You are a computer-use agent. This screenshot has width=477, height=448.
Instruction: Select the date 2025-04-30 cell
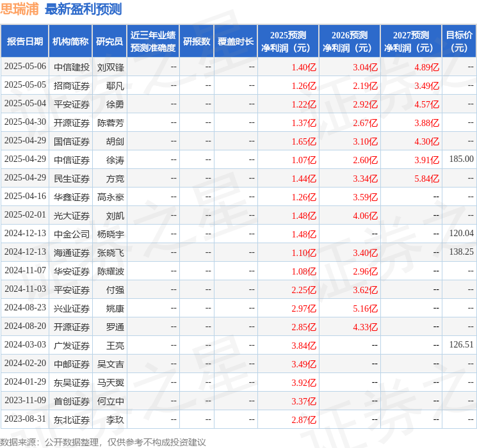(25, 122)
